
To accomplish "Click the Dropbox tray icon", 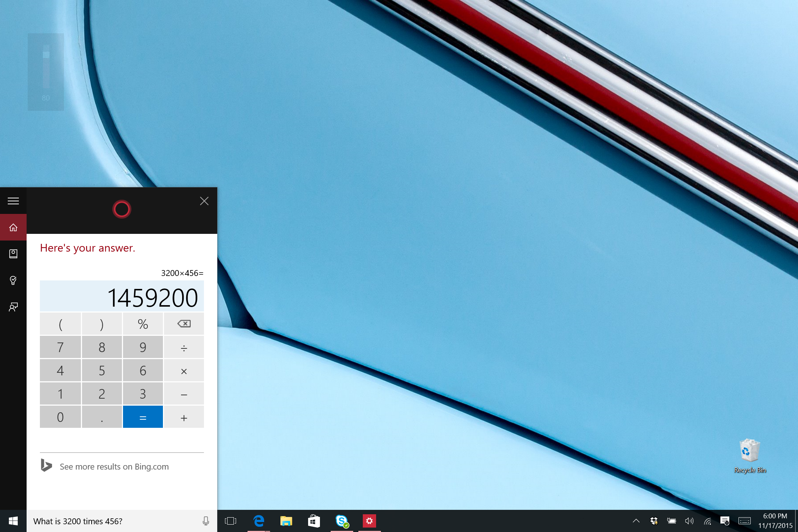I will [654, 521].
